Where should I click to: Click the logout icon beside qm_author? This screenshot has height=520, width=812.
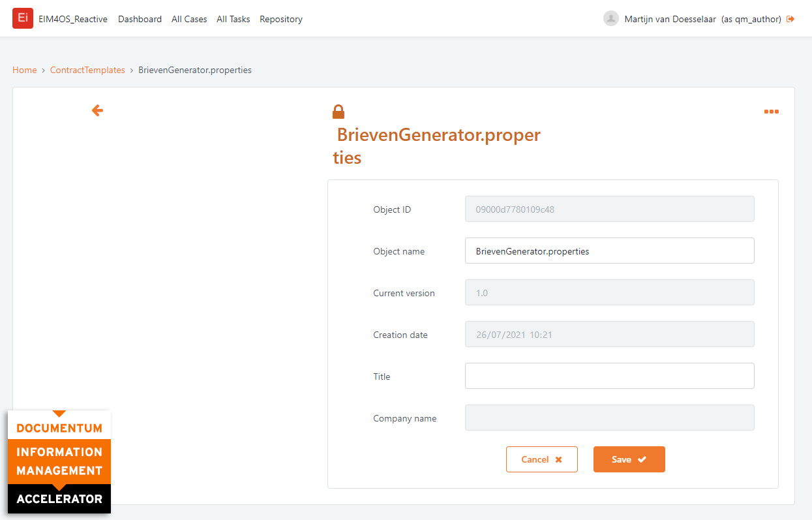pos(790,19)
